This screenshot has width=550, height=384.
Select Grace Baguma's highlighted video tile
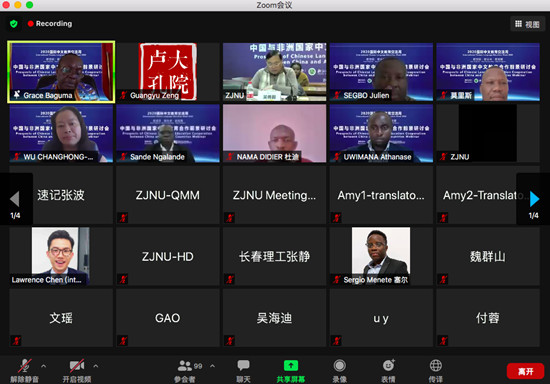[x=61, y=72]
